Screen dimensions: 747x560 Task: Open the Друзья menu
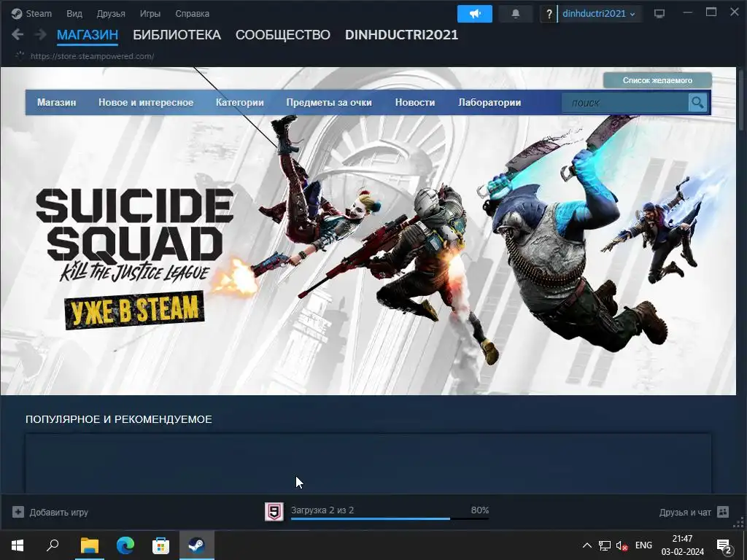(111, 13)
